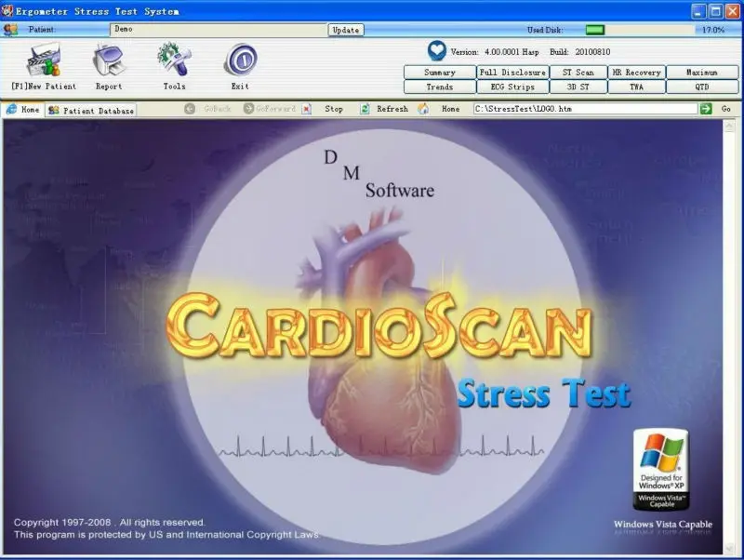Select the ST Scan function
The height and width of the screenshot is (560, 744).
coord(578,72)
